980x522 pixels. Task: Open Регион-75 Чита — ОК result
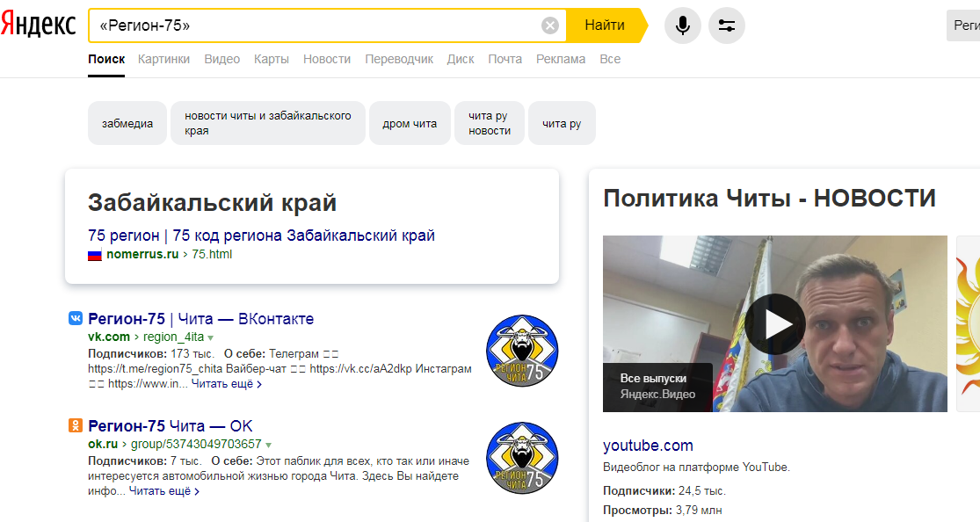point(170,426)
